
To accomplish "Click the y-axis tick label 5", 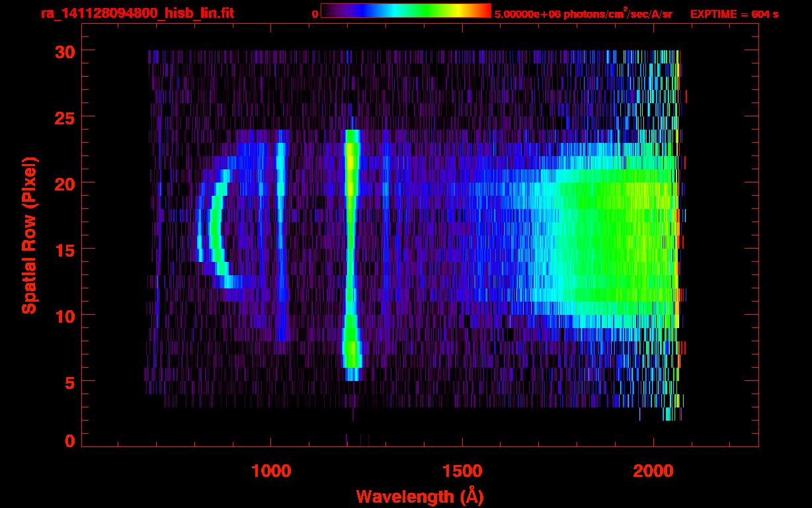I will (70, 382).
